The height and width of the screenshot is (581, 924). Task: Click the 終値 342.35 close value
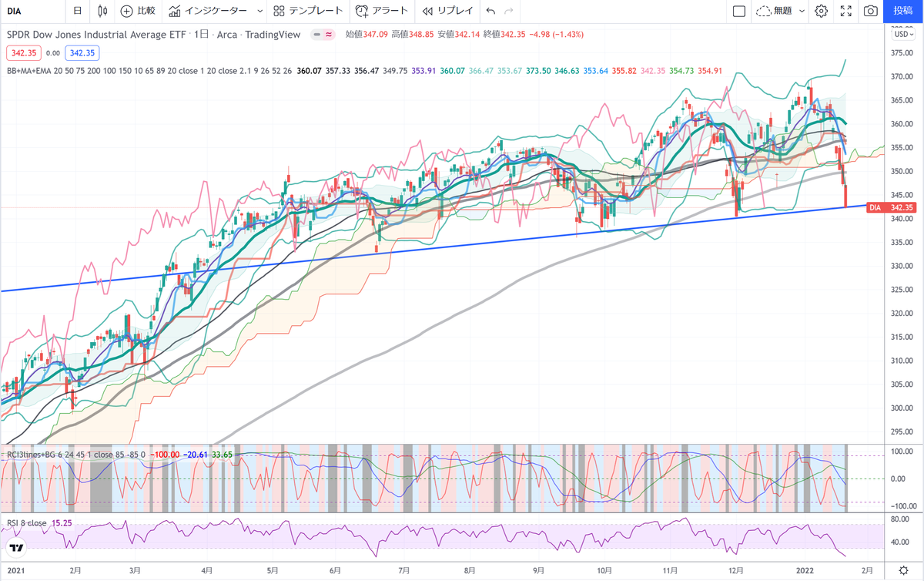click(x=505, y=34)
